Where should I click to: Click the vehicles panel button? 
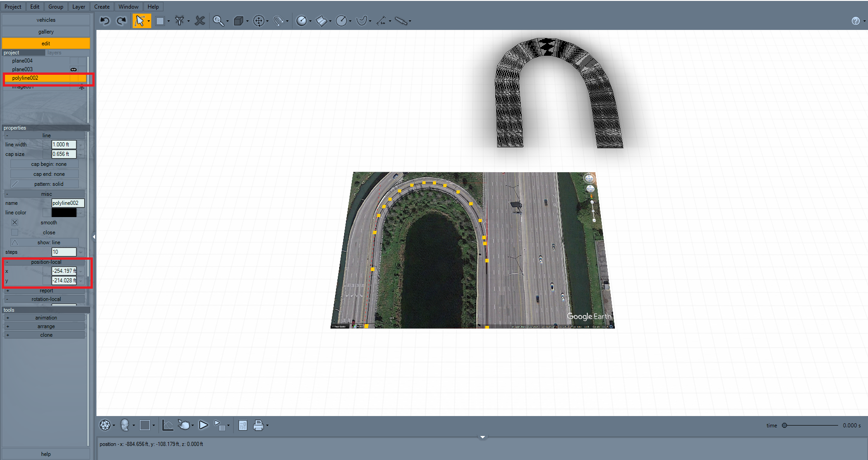(x=46, y=20)
